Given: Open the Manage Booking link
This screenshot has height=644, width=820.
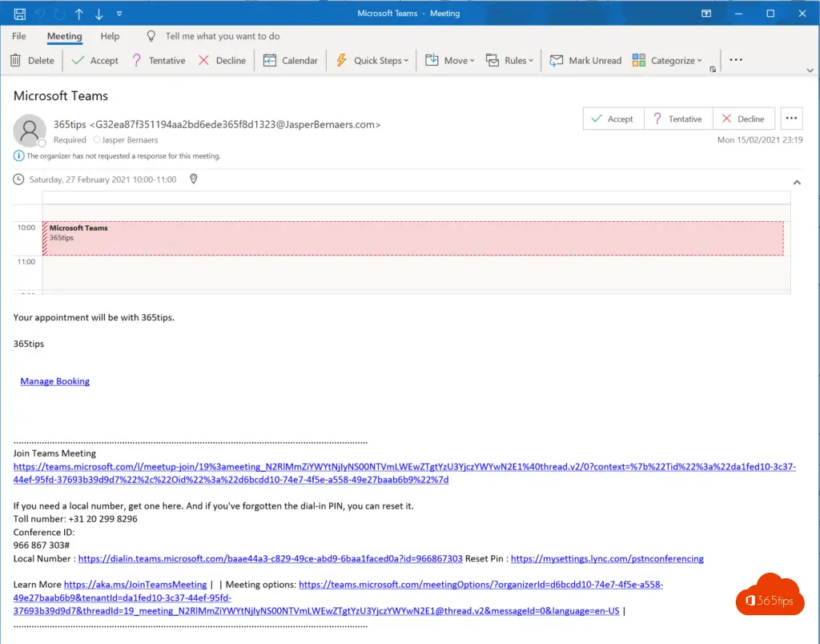Looking at the screenshot, I should click(54, 381).
